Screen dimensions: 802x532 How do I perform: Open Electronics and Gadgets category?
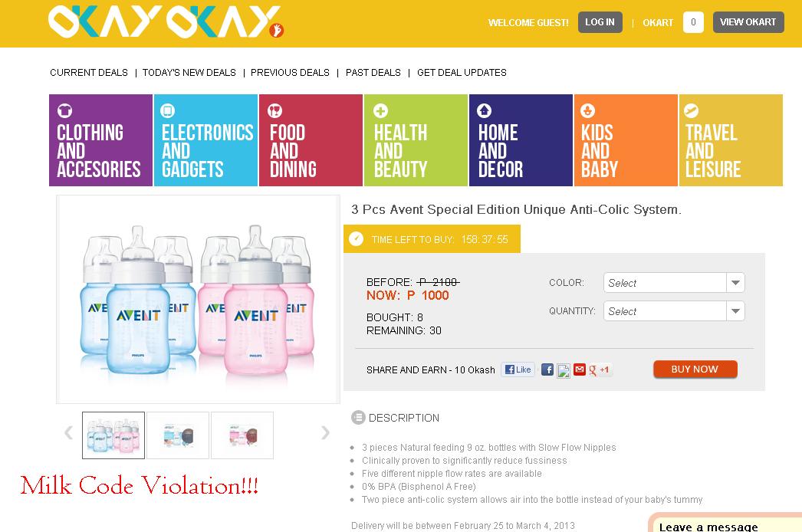[205, 140]
